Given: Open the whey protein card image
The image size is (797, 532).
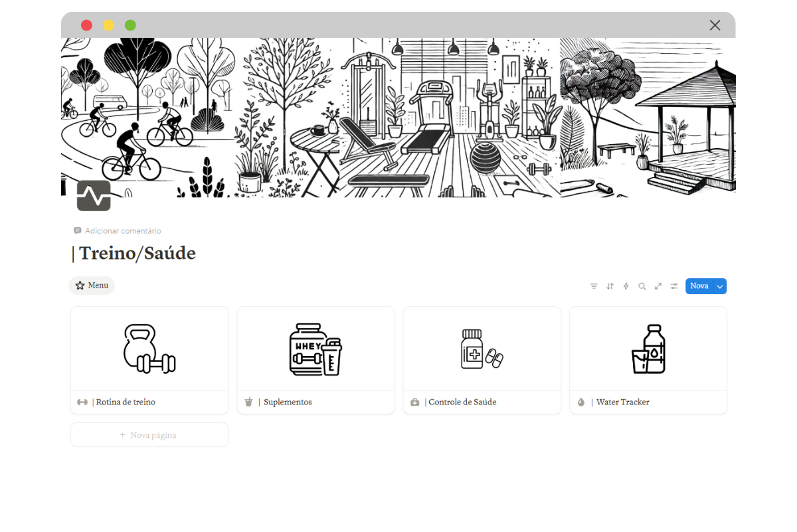Looking at the screenshot, I should pyautogui.click(x=315, y=349).
